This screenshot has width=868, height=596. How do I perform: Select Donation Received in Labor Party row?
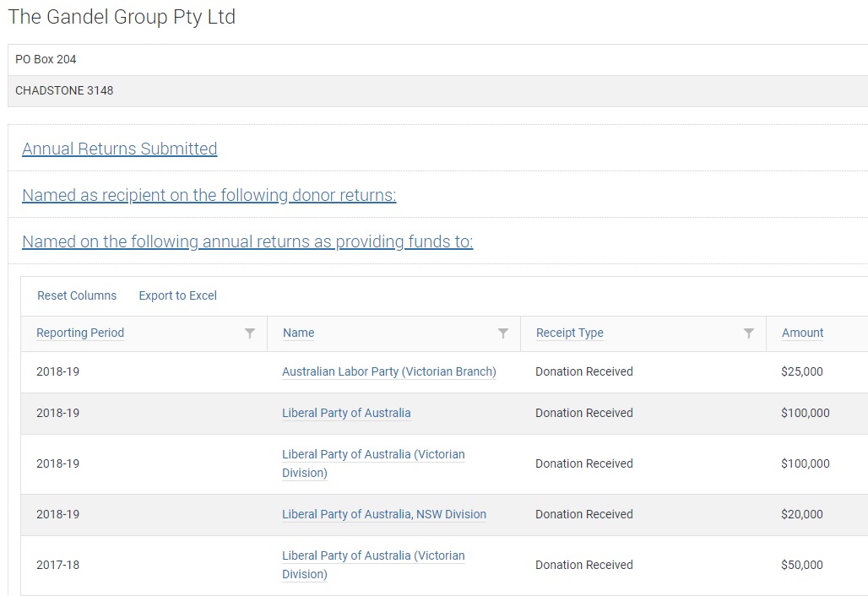(584, 371)
